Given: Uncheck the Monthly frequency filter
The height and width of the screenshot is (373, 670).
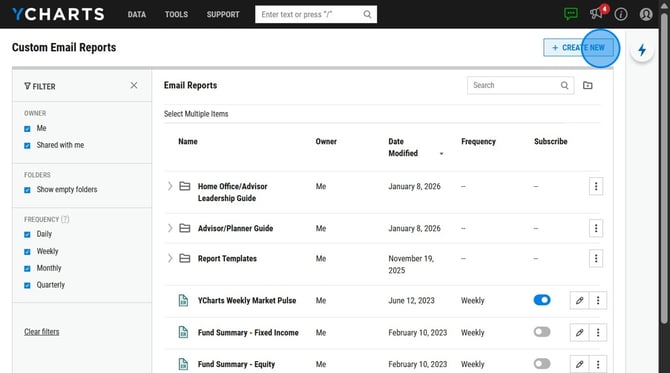Looking at the screenshot, I should (x=27, y=268).
